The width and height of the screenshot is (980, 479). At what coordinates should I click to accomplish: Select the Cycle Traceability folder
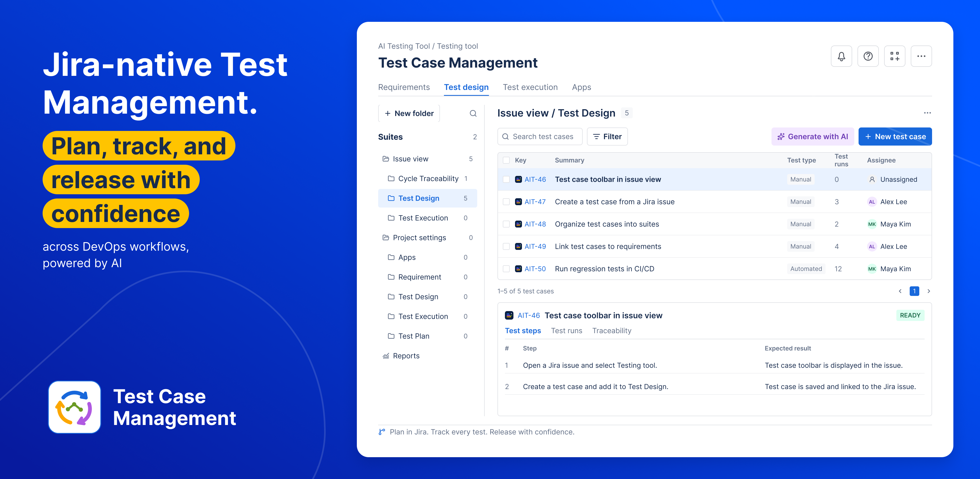[x=428, y=179]
